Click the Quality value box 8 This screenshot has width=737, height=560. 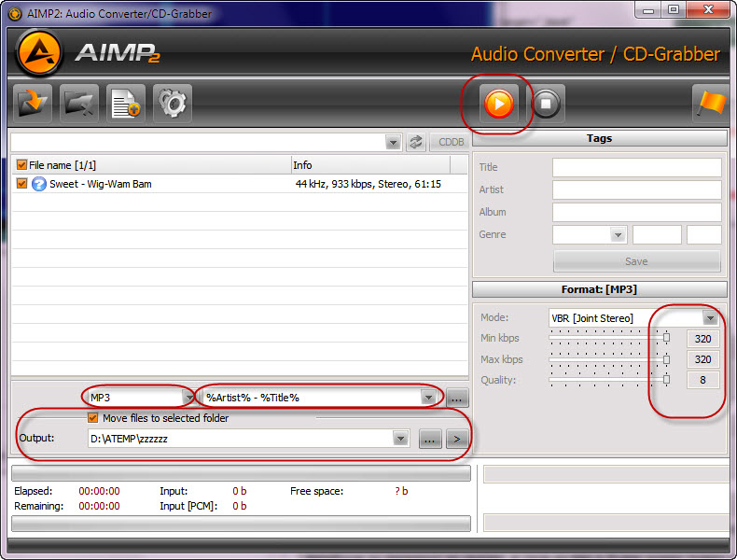(702, 380)
